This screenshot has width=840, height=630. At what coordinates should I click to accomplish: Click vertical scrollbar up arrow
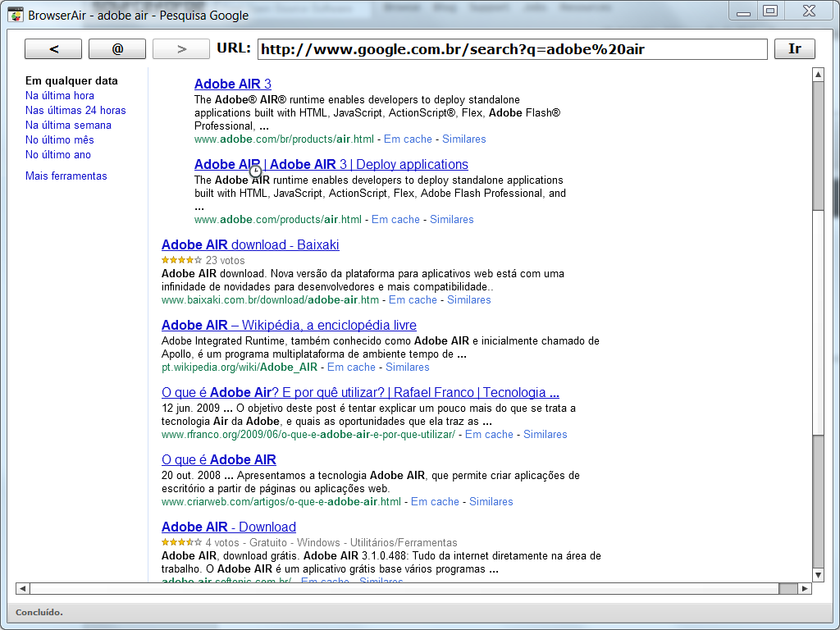coord(818,75)
